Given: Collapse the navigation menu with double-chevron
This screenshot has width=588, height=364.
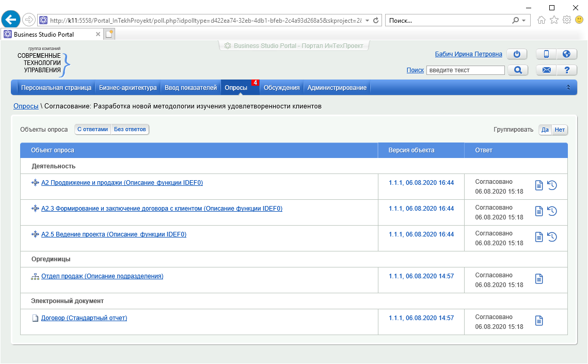Looking at the screenshot, I should pyautogui.click(x=568, y=88).
